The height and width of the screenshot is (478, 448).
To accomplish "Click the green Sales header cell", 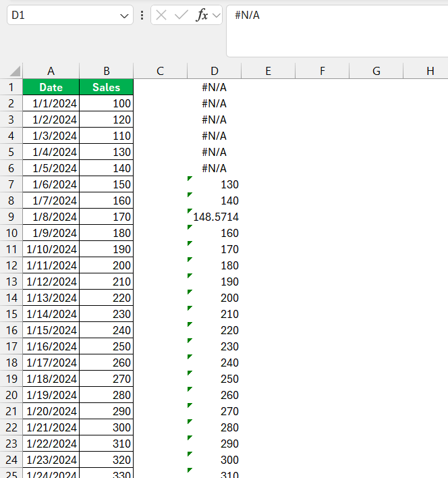I will click(107, 87).
